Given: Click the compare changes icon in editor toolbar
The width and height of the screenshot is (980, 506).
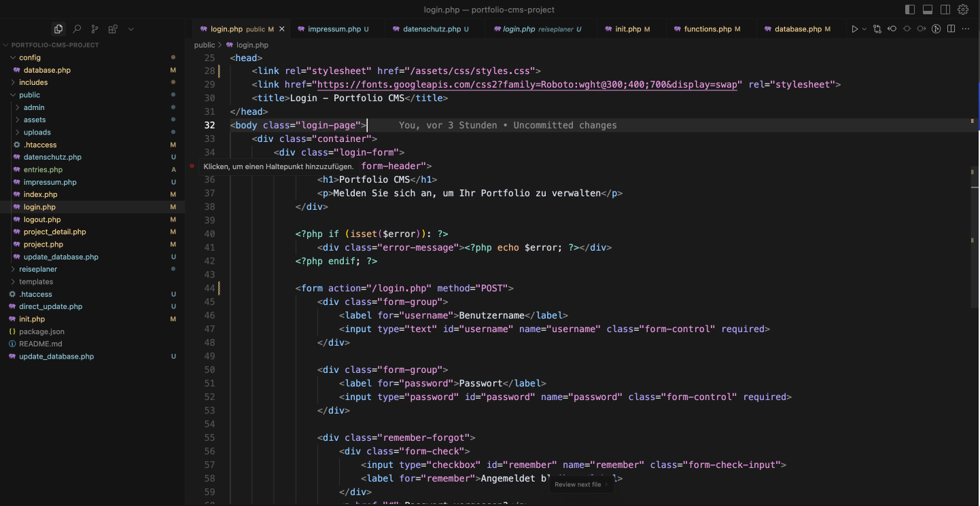Looking at the screenshot, I should [877, 29].
